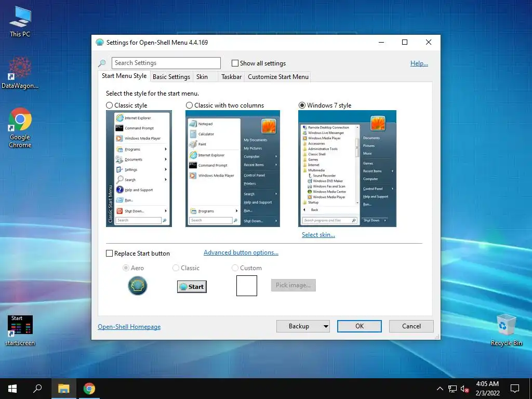Cancel the settings dialog
The image size is (532, 399).
(x=411, y=326)
